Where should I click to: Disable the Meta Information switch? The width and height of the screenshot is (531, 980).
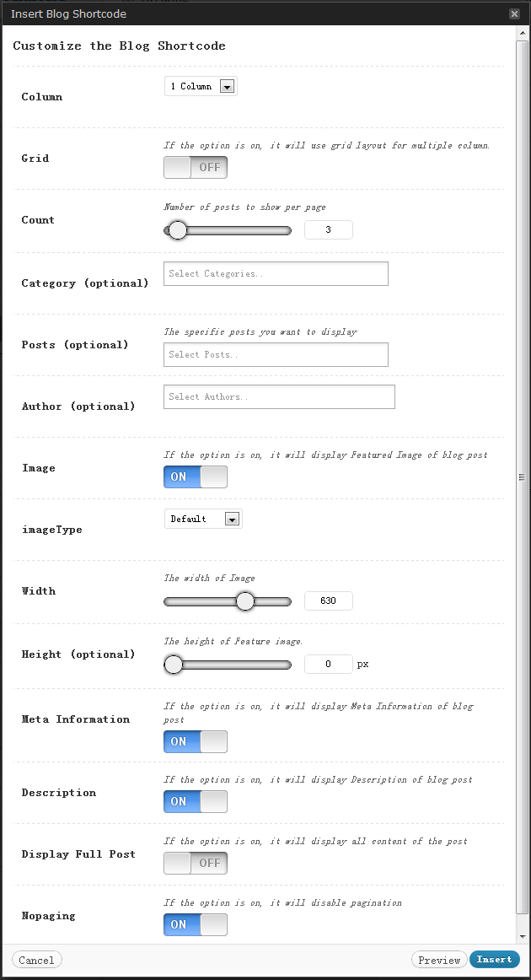point(196,741)
